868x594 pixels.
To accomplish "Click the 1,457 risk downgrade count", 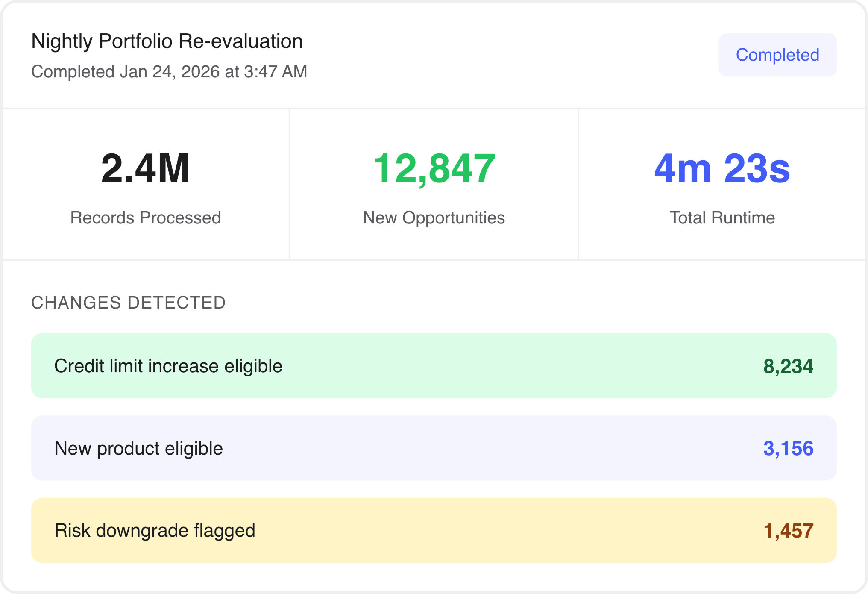I will (788, 531).
